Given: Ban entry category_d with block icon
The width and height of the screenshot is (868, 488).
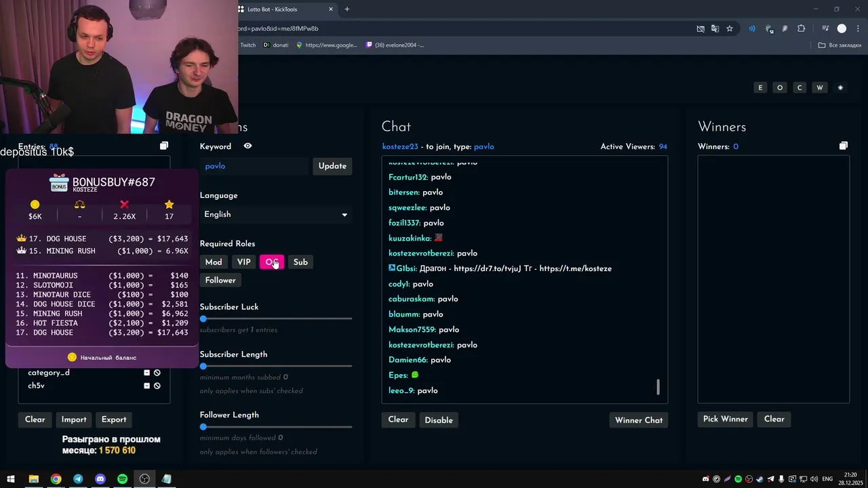Looking at the screenshot, I should pyautogui.click(x=157, y=373).
